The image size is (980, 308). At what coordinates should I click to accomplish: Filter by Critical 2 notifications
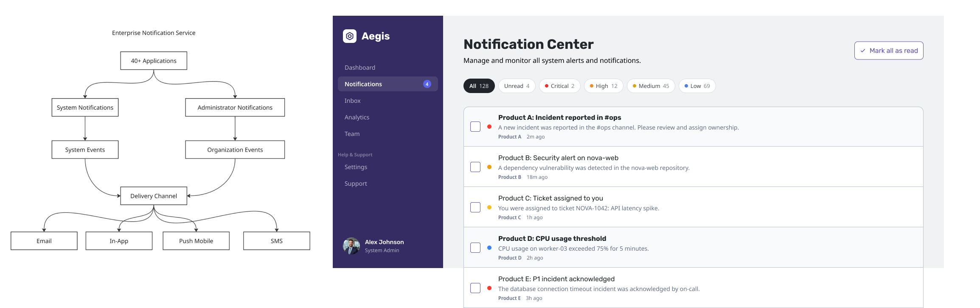pyautogui.click(x=560, y=86)
